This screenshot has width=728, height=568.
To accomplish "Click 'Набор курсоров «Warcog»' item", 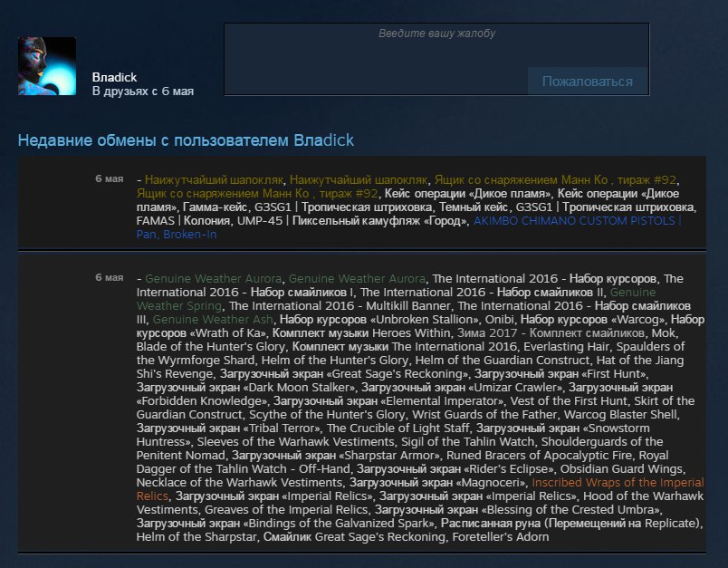I will pyautogui.click(x=592, y=320).
